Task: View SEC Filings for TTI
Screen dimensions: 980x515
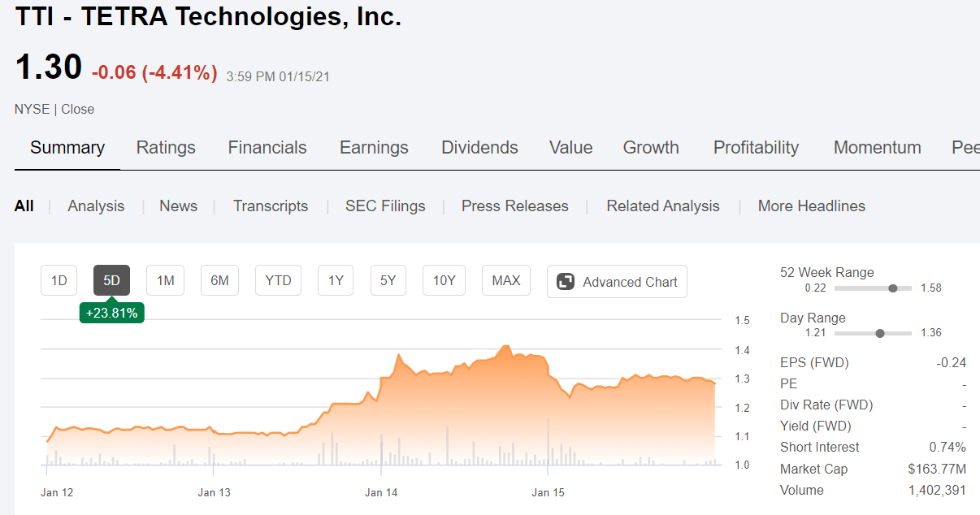Action: [x=385, y=206]
